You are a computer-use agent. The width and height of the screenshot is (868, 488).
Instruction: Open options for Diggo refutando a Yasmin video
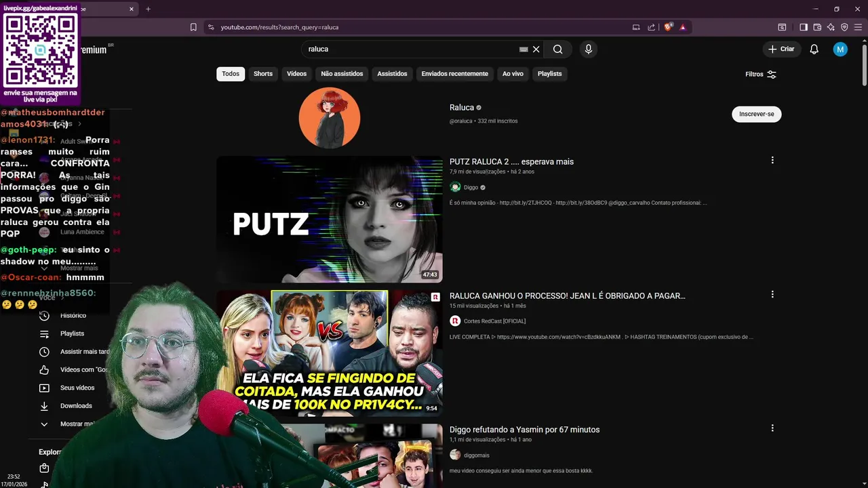point(772,428)
